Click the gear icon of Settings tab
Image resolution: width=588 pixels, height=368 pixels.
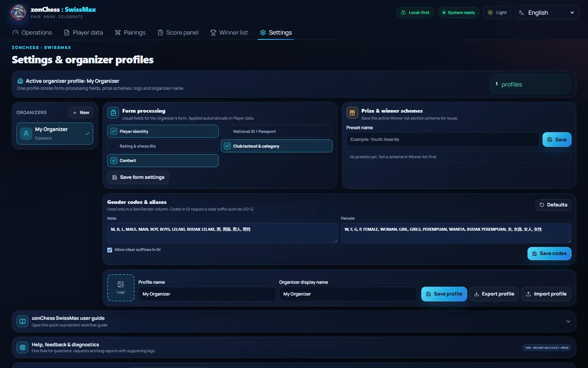(263, 33)
